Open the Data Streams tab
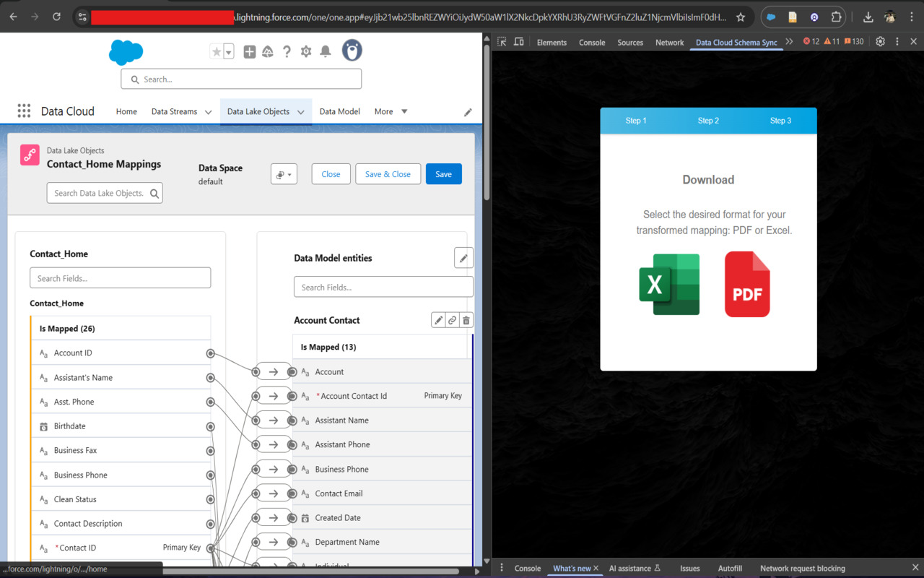Viewport: 924px width, 578px height. point(174,111)
